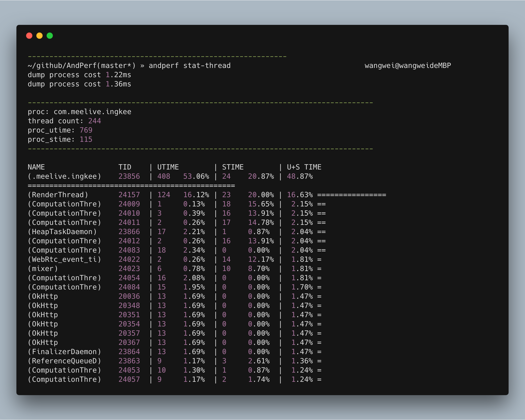The width and height of the screenshot is (525, 420).
Task: Click the TID column header
Action: pyautogui.click(x=125, y=167)
